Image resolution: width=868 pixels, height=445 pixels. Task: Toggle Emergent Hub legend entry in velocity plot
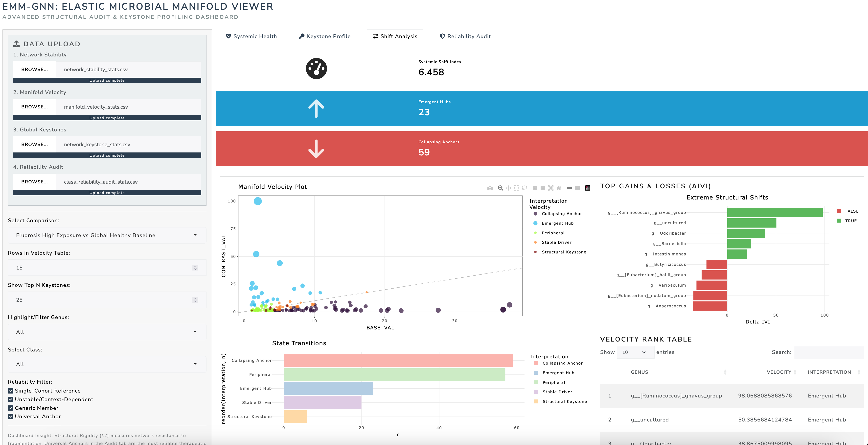557,223
